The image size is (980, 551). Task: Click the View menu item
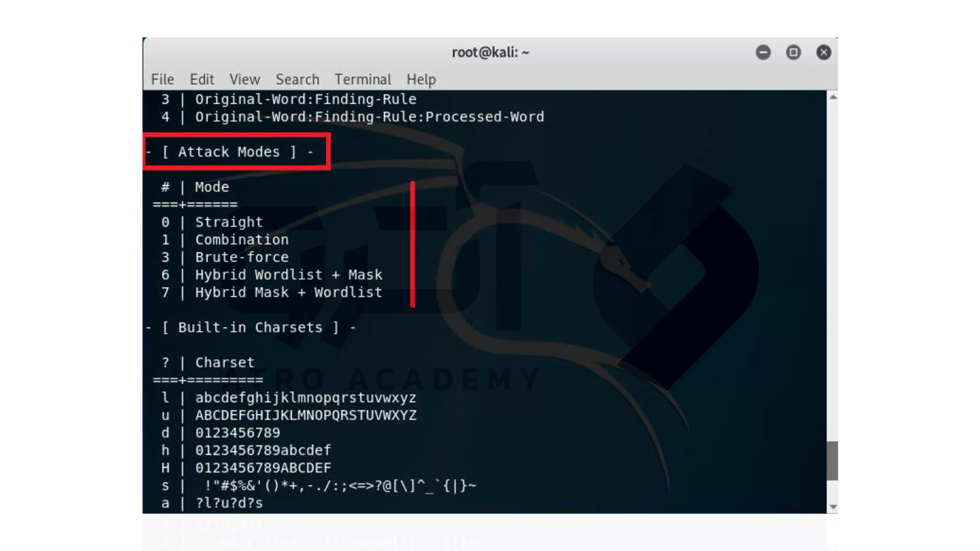pyautogui.click(x=244, y=80)
